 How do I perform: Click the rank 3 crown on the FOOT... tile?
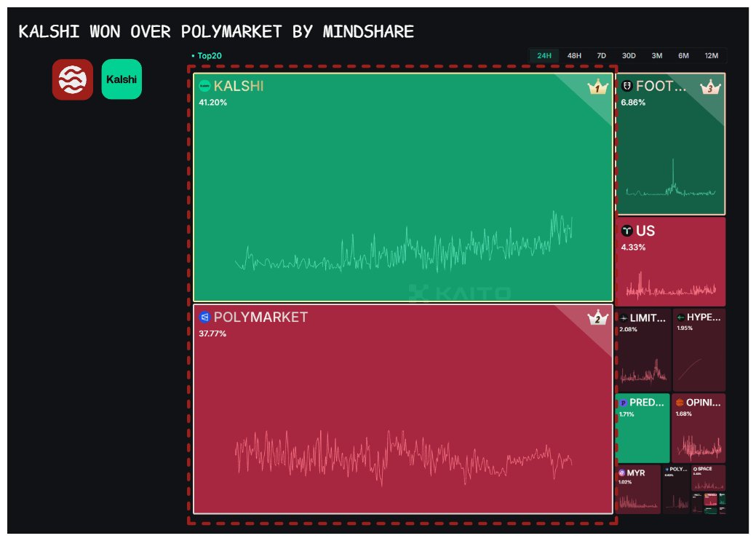(x=709, y=87)
